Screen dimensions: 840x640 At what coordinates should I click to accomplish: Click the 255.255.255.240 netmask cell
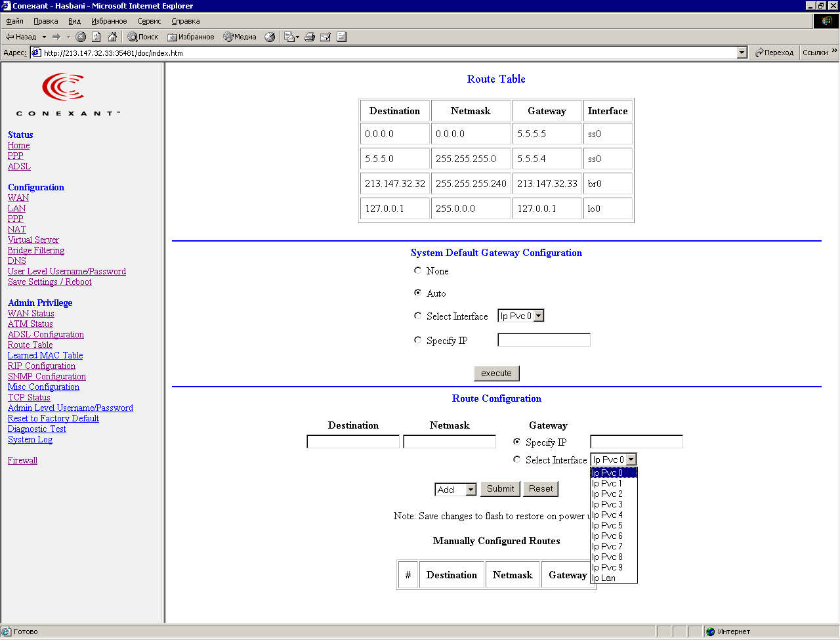(x=471, y=184)
